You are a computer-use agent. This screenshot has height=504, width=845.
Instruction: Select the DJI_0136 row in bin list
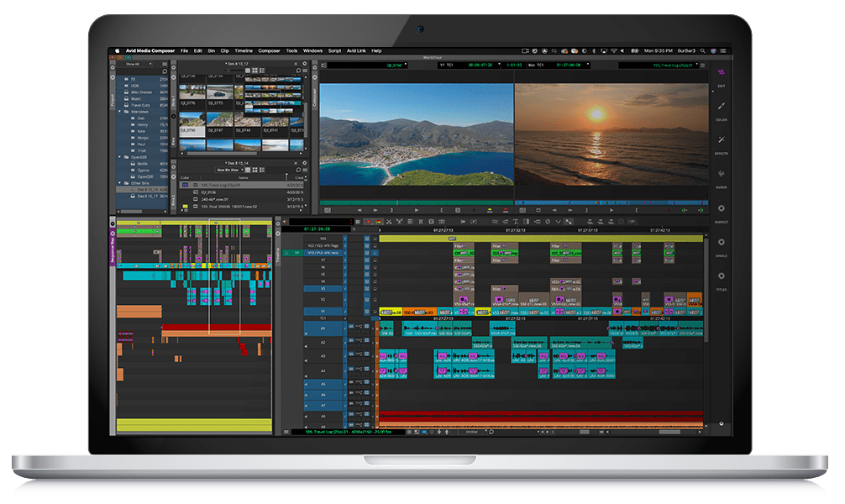click(243, 192)
